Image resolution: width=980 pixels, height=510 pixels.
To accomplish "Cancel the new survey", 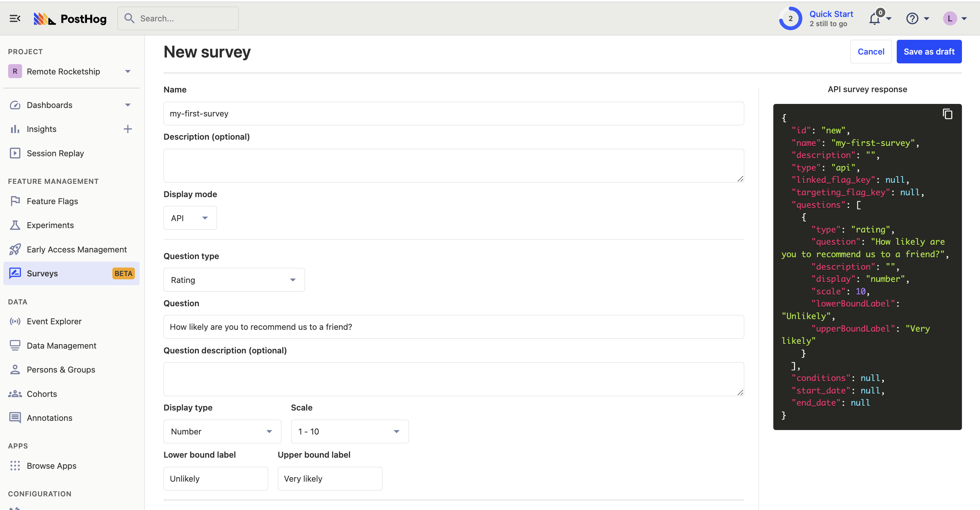I will (871, 51).
